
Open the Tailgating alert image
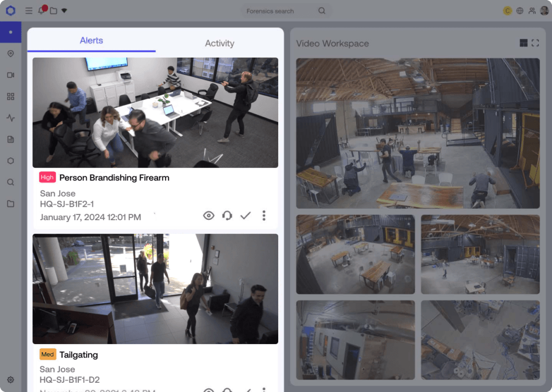[x=155, y=289]
